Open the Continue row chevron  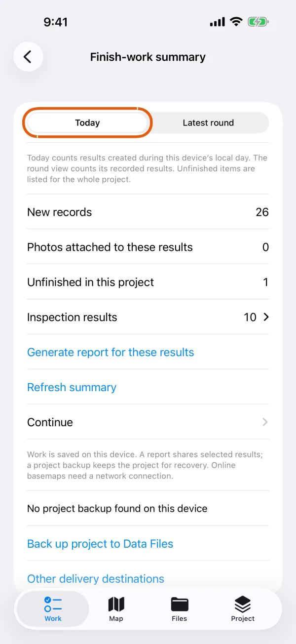[265, 422]
